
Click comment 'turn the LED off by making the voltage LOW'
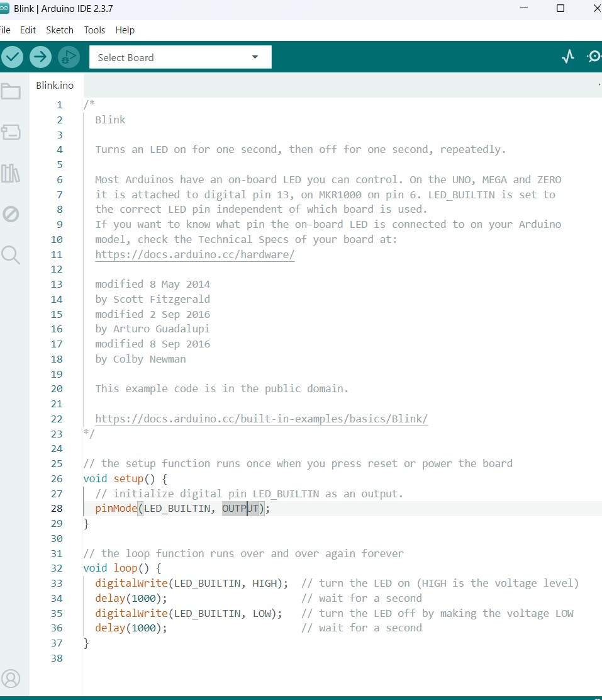(x=446, y=613)
